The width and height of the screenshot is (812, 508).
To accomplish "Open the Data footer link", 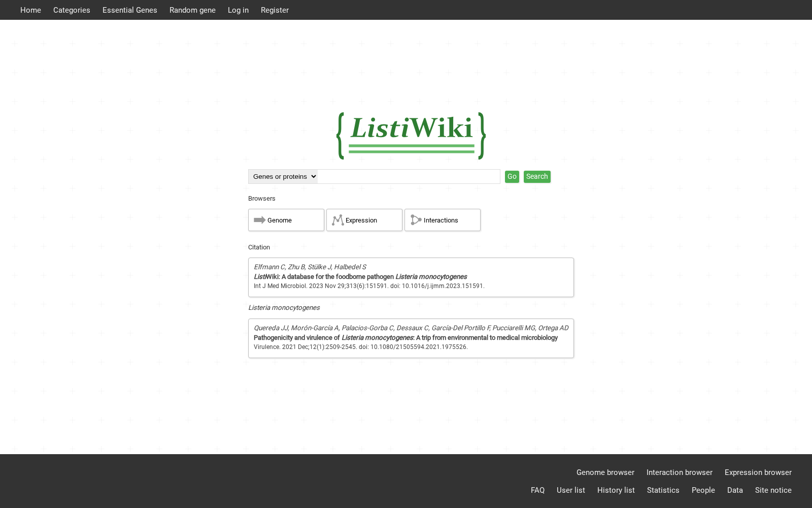I will (735, 490).
